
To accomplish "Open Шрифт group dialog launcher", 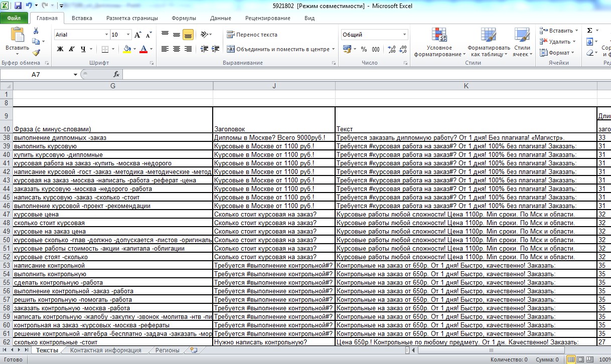I will coord(152,63).
